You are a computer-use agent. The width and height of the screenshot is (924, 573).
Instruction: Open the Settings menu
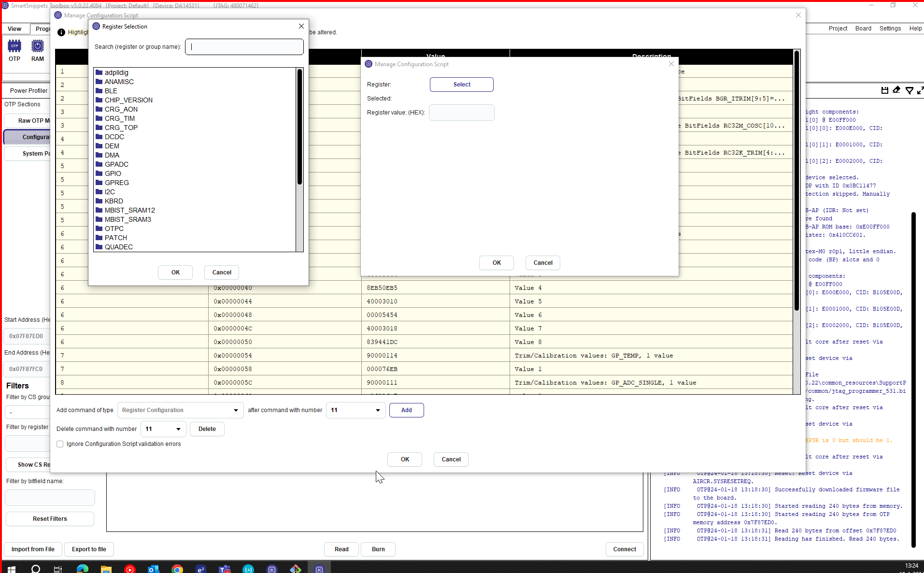tap(890, 29)
